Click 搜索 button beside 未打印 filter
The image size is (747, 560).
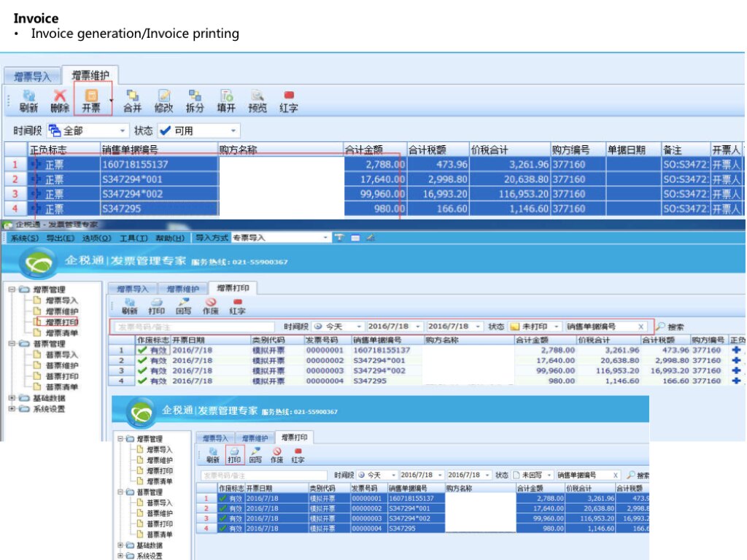coord(670,327)
